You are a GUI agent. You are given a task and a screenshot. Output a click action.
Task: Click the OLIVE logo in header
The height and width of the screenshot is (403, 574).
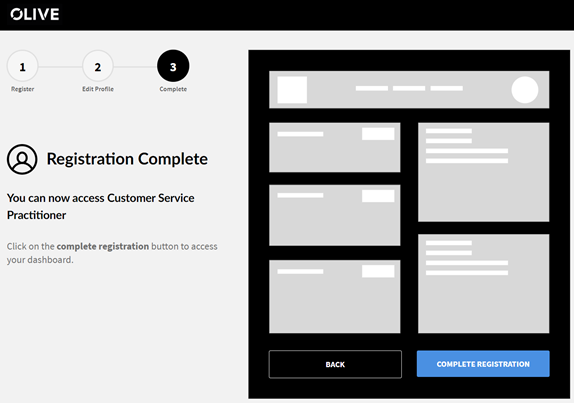tap(35, 14)
